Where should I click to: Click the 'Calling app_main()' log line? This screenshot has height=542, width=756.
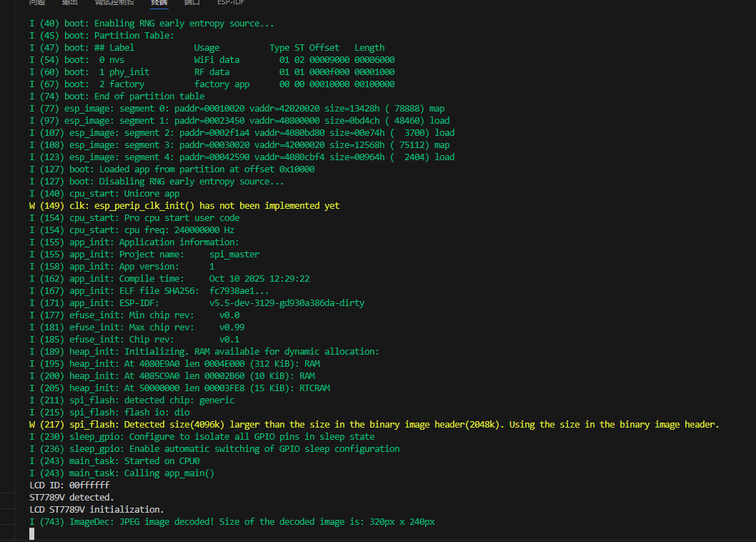pos(121,473)
